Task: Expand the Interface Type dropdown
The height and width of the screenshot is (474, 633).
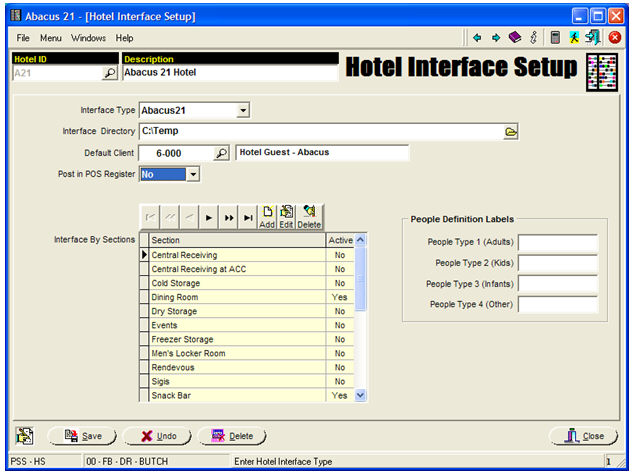Action: [243, 110]
